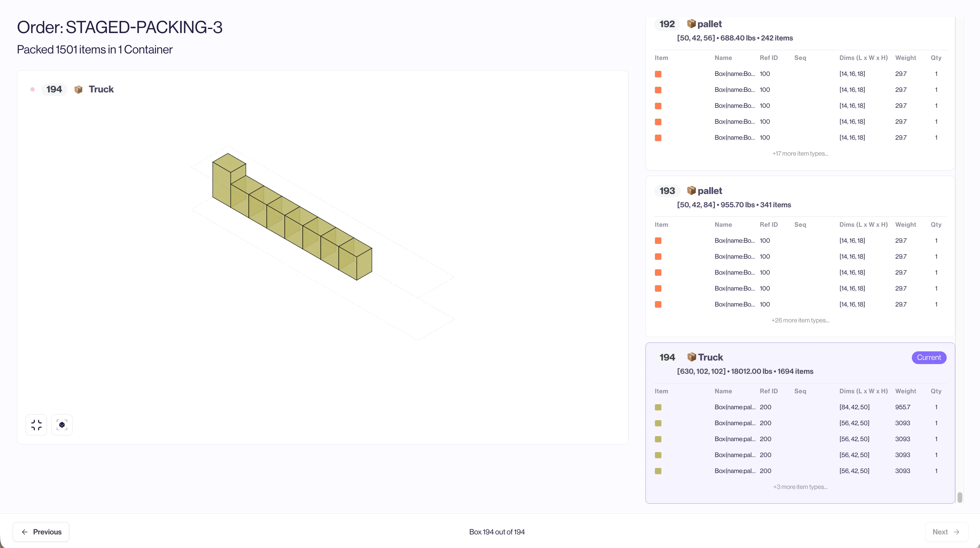The width and height of the screenshot is (980, 548).
Task: Click the 955.7 weight cell in Truck card
Action: pos(902,407)
